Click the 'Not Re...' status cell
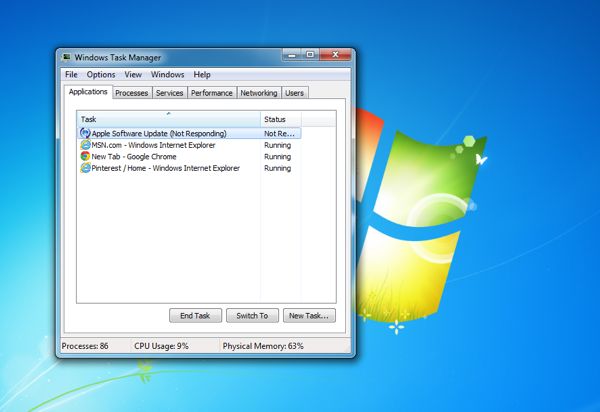This screenshot has width=600, height=412. point(279,134)
